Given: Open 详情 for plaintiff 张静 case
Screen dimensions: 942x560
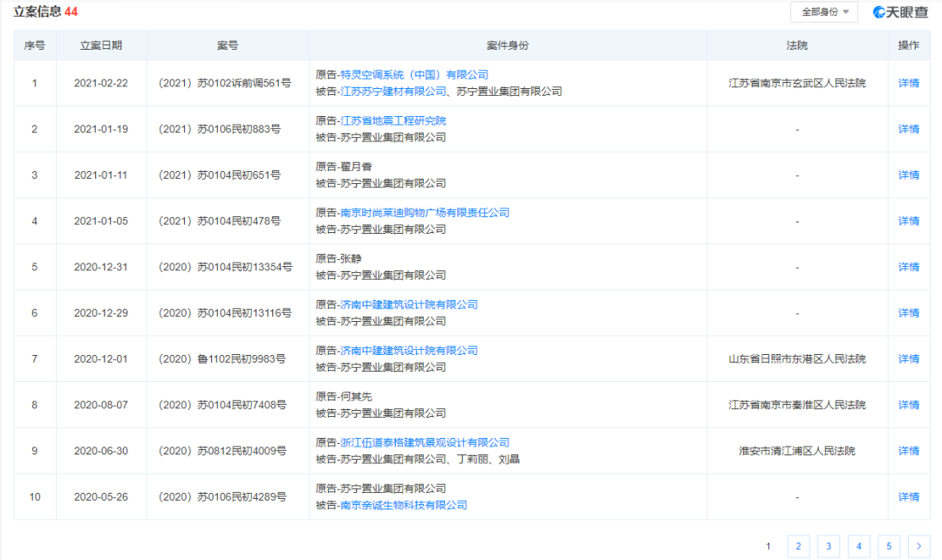Looking at the screenshot, I should coord(908,267).
